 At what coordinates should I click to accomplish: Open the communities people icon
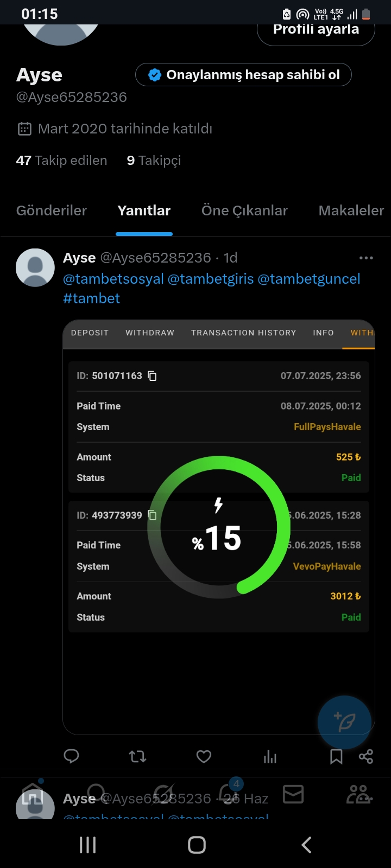point(359,795)
